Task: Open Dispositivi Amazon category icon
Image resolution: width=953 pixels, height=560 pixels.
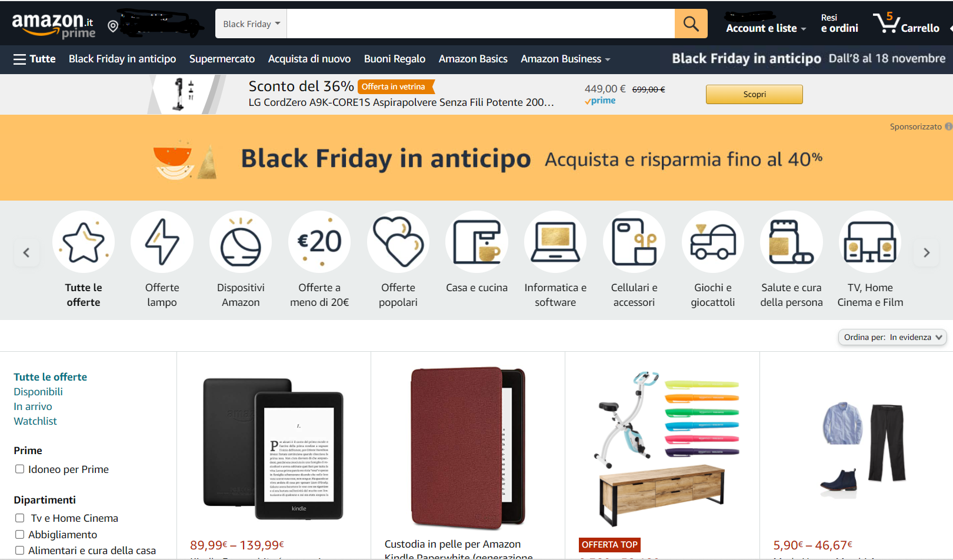Action: point(241,242)
